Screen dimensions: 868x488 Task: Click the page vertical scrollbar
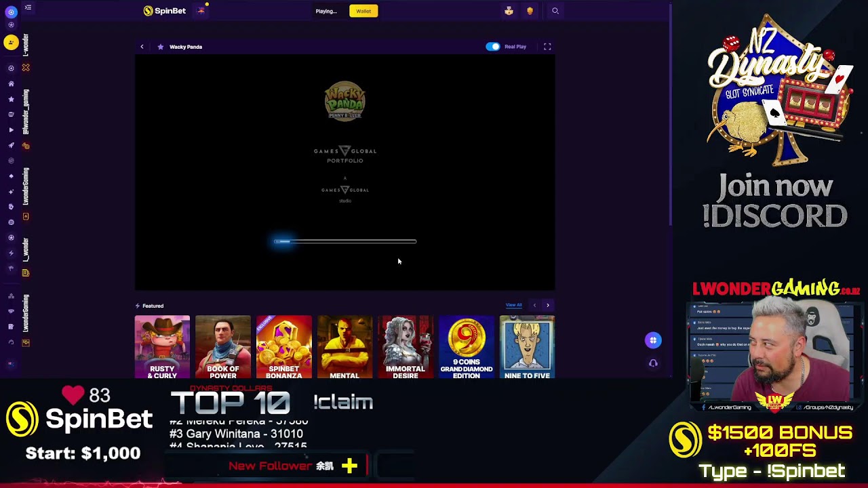670,115
